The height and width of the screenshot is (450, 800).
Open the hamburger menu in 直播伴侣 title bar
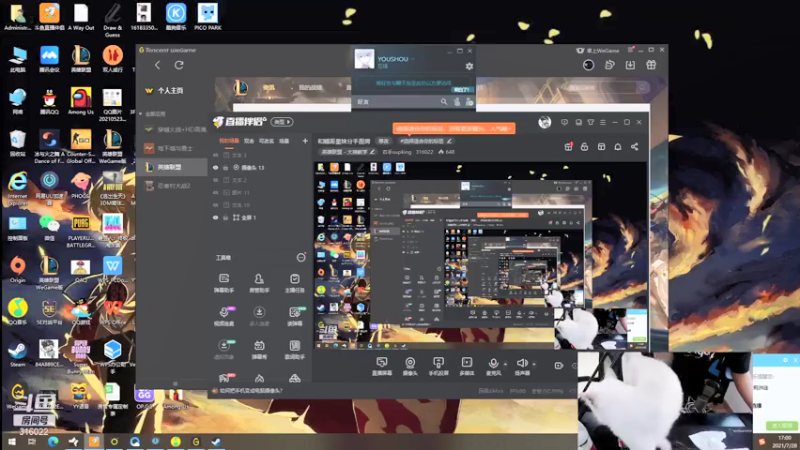pyautogui.click(x=603, y=122)
